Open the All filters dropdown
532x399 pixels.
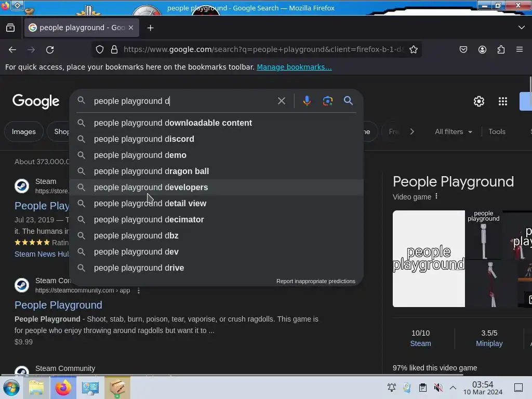coord(454,131)
